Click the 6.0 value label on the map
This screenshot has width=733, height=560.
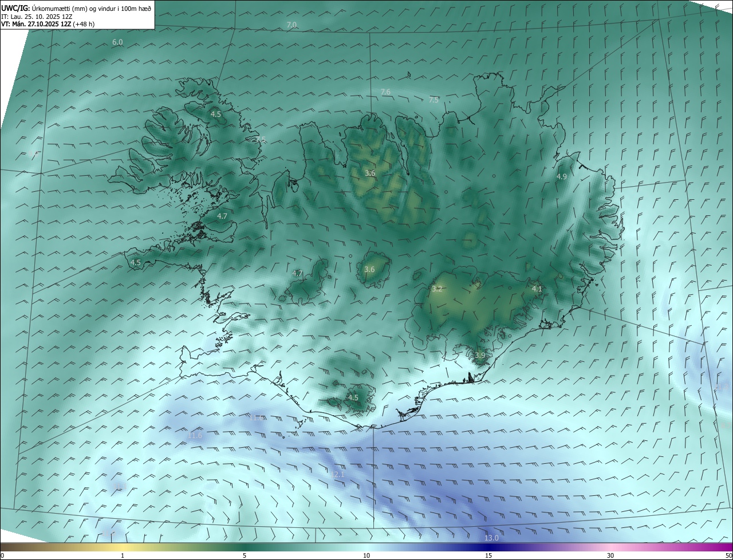(x=117, y=42)
